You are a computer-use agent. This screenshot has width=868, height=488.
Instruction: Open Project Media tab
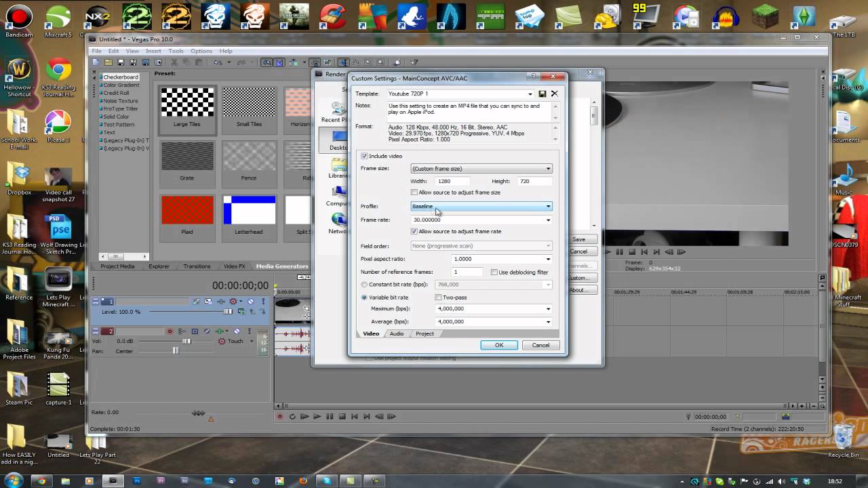coord(117,266)
